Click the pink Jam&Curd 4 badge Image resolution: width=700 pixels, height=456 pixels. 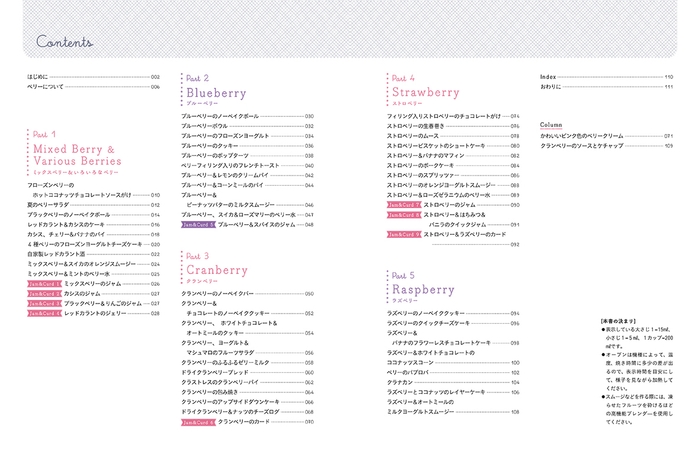(x=44, y=313)
